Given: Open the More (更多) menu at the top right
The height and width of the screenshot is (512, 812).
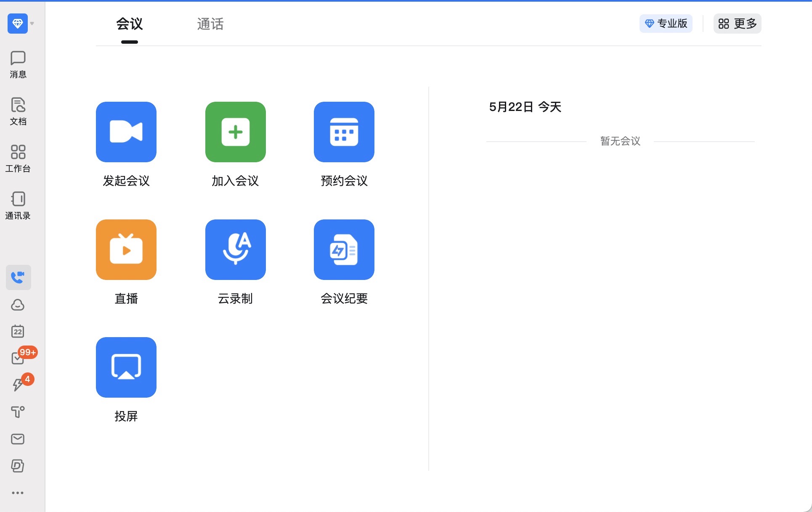Looking at the screenshot, I should [737, 24].
